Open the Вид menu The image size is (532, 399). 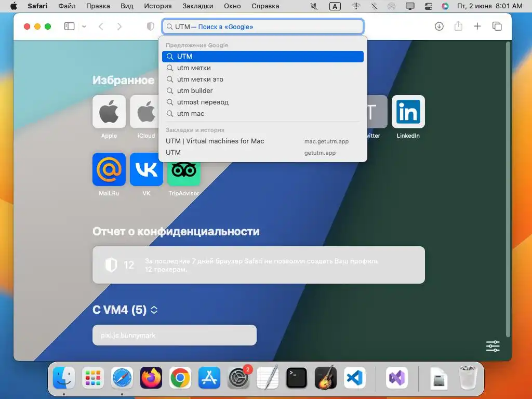pyautogui.click(x=127, y=6)
